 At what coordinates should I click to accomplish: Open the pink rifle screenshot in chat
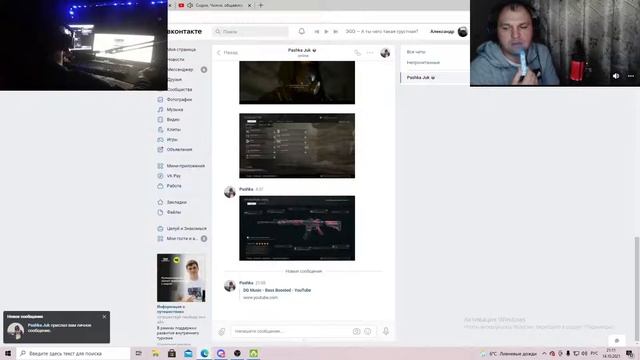pos(297,228)
